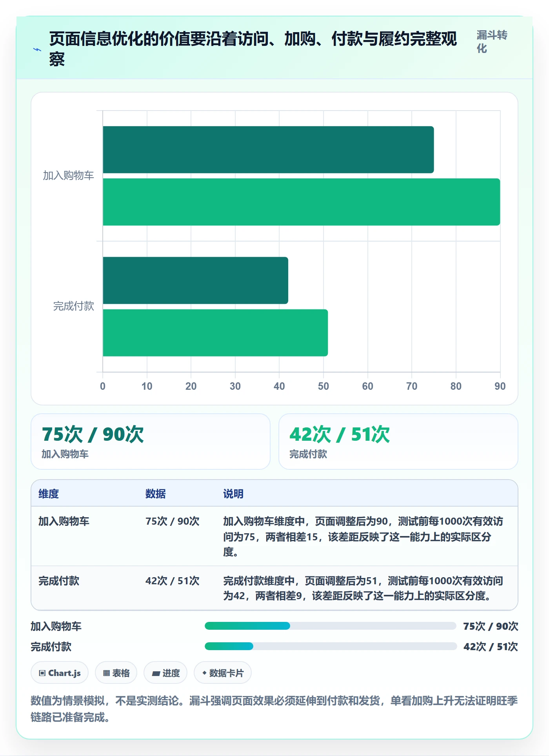Select the 进度 chip
The width and height of the screenshot is (549, 756).
(x=165, y=673)
